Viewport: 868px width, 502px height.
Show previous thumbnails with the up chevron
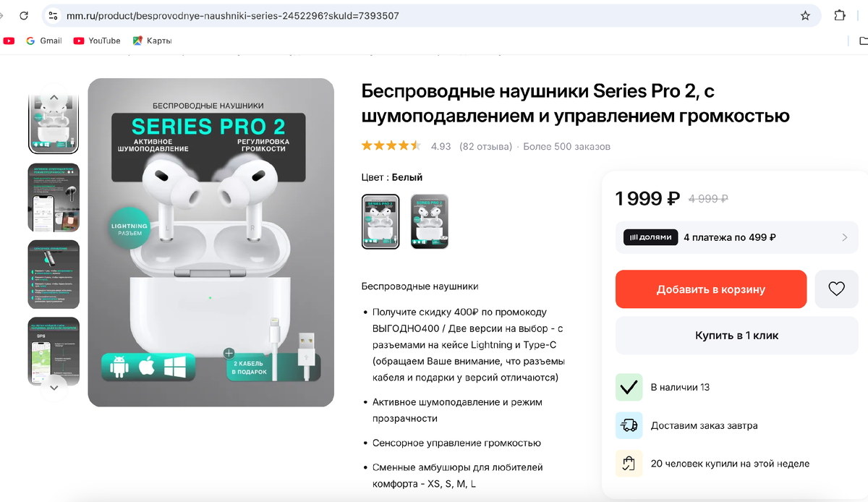(54, 97)
